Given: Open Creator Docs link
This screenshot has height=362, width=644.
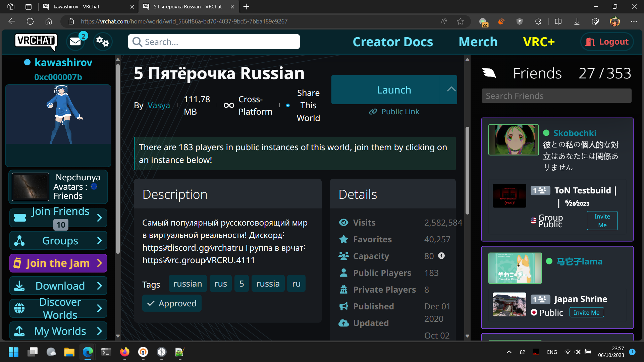Looking at the screenshot, I should (x=393, y=42).
